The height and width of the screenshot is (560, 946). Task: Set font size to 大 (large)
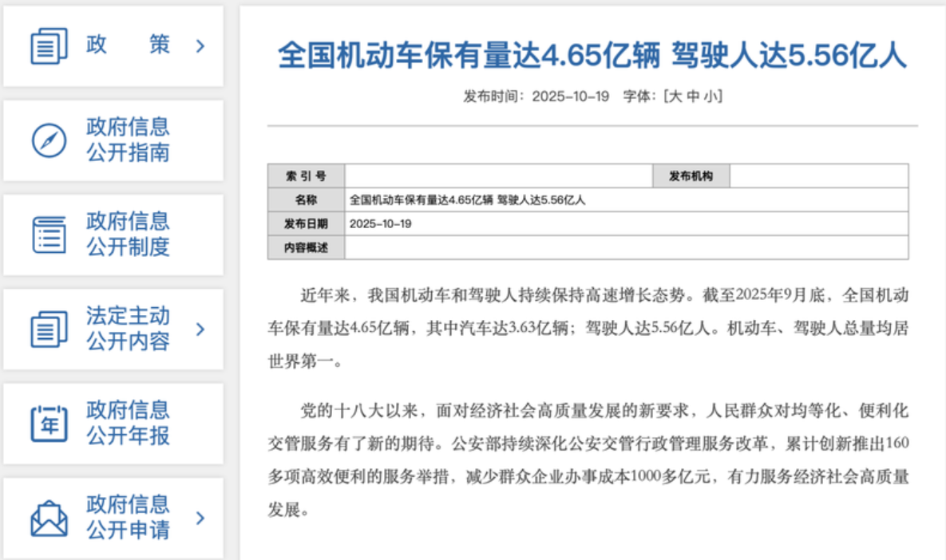point(674,97)
